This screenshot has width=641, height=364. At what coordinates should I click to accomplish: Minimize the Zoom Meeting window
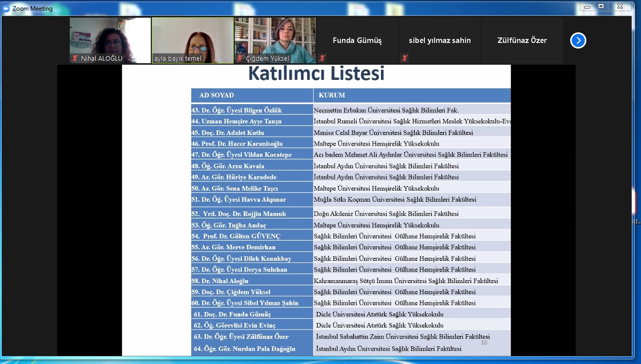(x=587, y=7)
